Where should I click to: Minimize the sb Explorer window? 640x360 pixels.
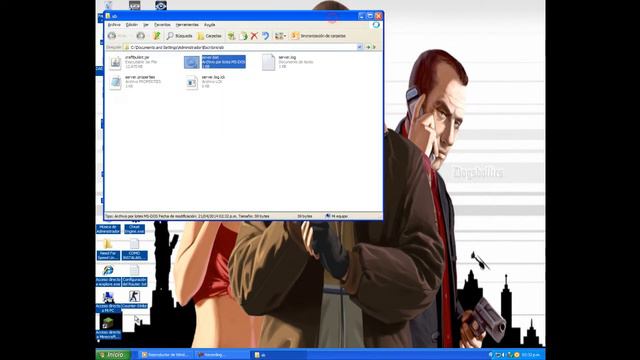point(361,16)
